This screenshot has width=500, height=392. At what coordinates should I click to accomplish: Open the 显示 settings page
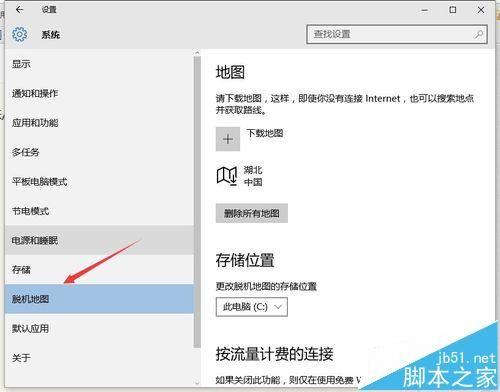99,64
